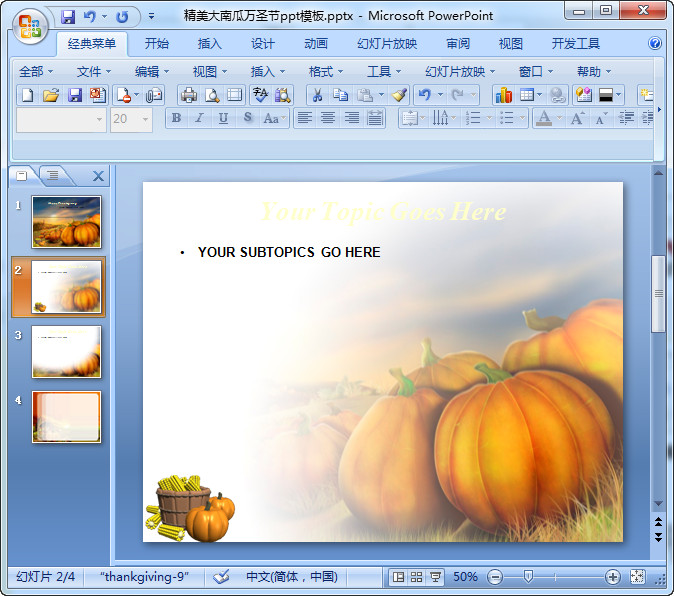The width and height of the screenshot is (674, 596).
Task: Click the Font Color A swatch
Action: (x=544, y=118)
